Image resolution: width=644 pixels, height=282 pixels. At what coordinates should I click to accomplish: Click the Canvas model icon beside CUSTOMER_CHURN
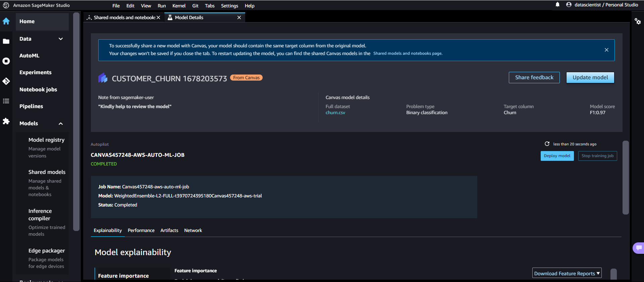pos(103,78)
